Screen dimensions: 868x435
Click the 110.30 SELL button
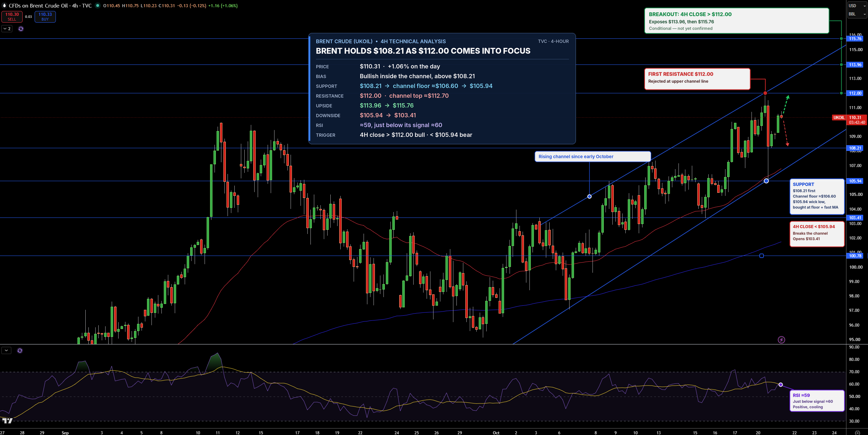(12, 16)
